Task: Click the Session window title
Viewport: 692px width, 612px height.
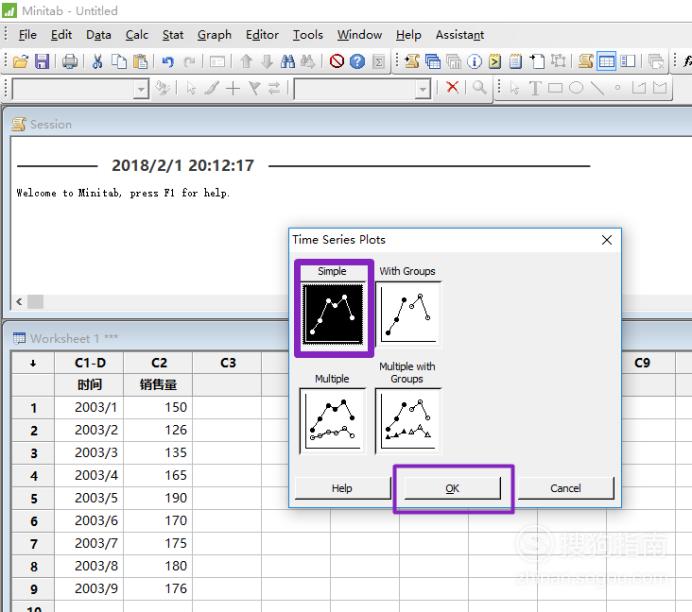Action: 51,124
